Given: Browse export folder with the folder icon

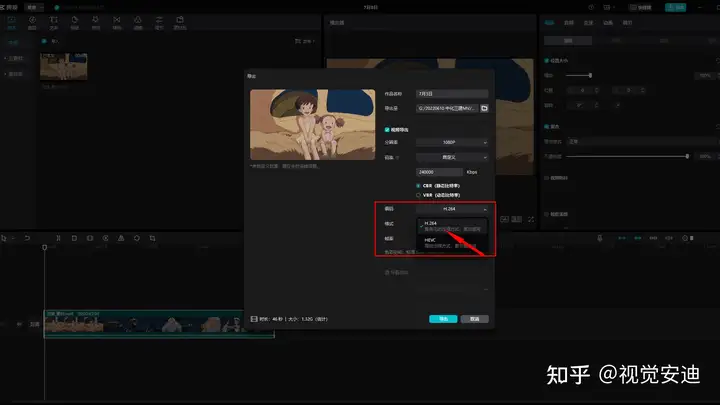Looking at the screenshot, I should pyautogui.click(x=484, y=108).
